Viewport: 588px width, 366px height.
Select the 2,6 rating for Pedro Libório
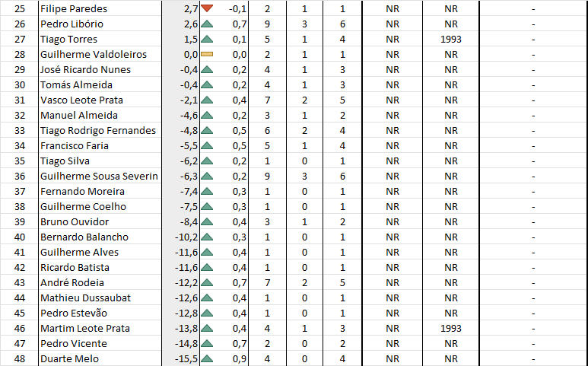coord(191,24)
